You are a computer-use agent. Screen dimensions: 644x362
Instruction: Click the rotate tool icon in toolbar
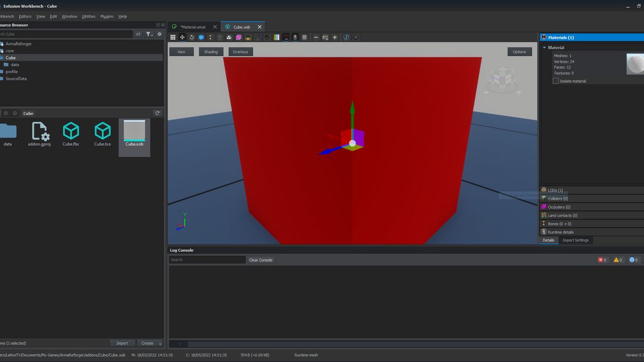coord(192,37)
